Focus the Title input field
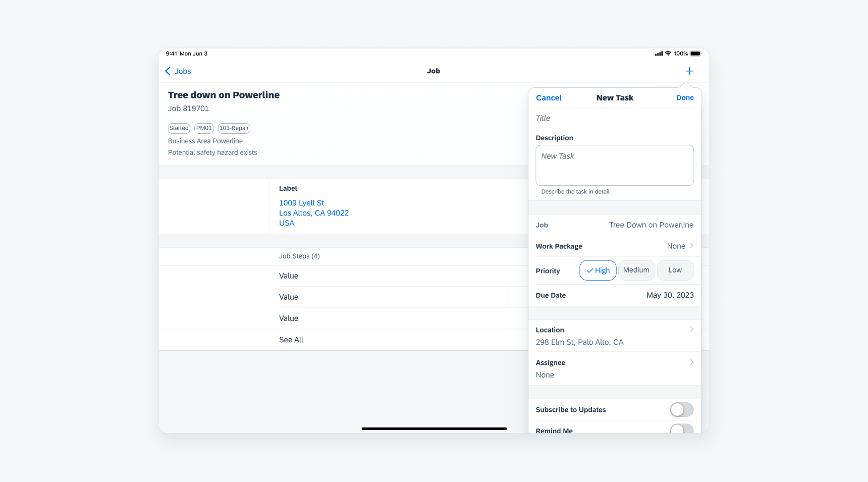Screen dimensions: 868x482 coord(615,119)
